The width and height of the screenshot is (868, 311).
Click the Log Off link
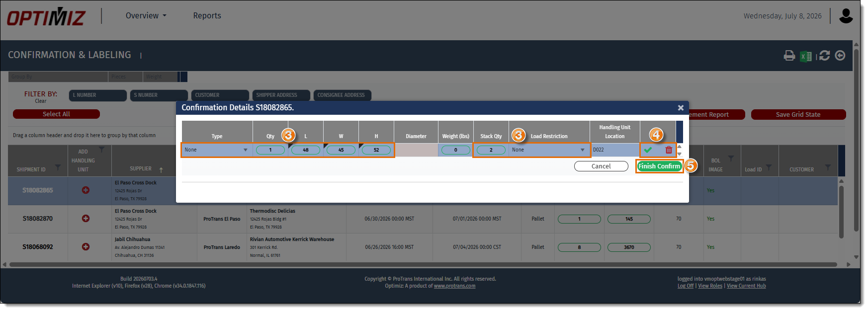coord(685,286)
